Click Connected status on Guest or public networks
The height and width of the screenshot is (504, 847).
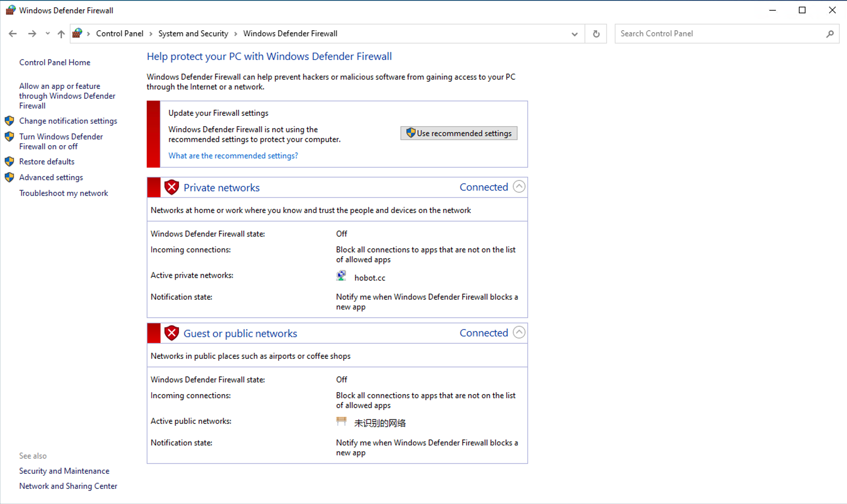pyautogui.click(x=484, y=333)
